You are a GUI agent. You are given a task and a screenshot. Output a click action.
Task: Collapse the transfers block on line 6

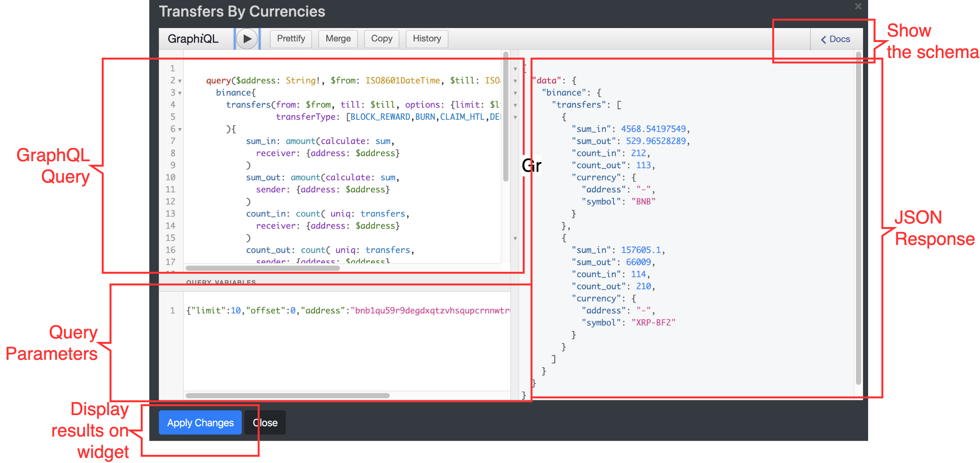pos(179,129)
